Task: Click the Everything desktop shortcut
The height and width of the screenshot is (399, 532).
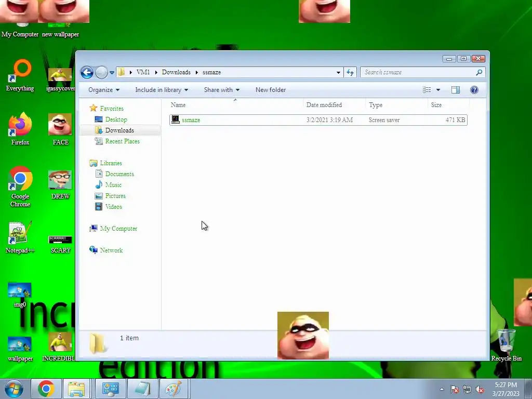Action: (x=20, y=75)
